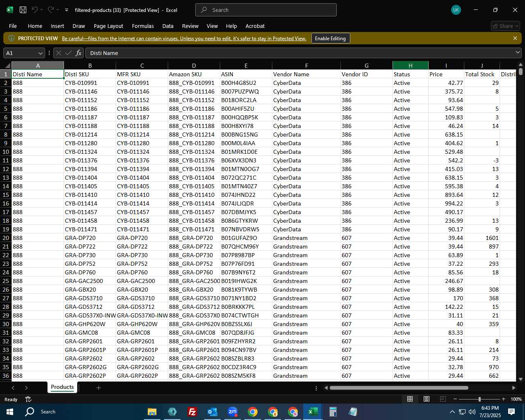Expand the Name Box dropdown arrow

pyautogui.click(x=40, y=53)
